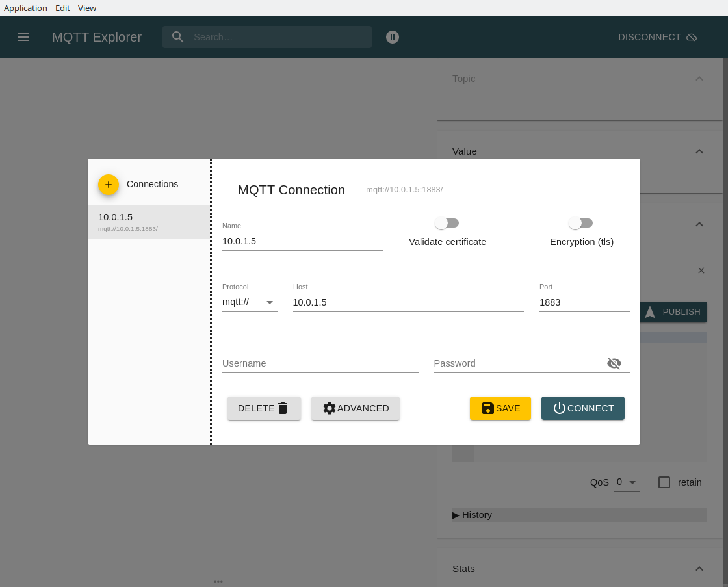Pause updates with the pause icon
The height and width of the screenshot is (587, 728).
392,37
